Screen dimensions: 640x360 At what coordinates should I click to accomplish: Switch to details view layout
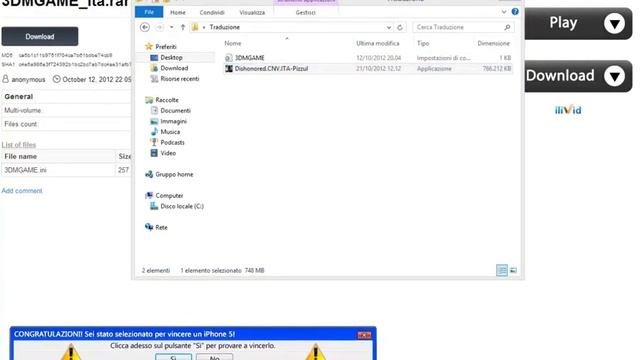502,270
